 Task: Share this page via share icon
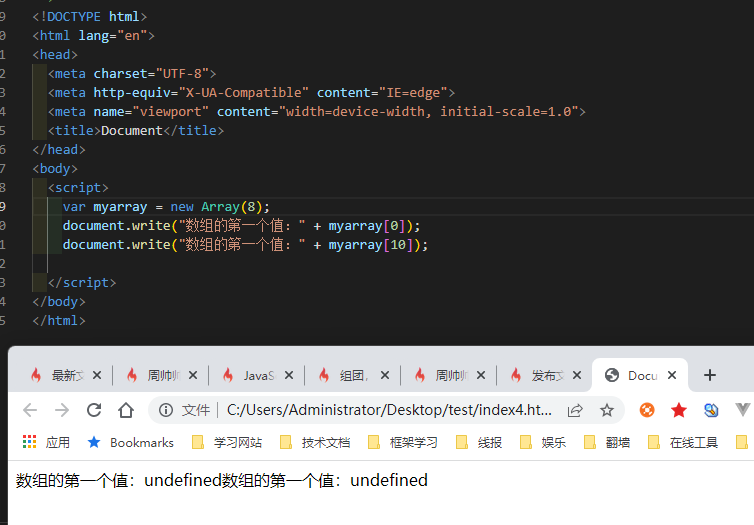click(575, 410)
